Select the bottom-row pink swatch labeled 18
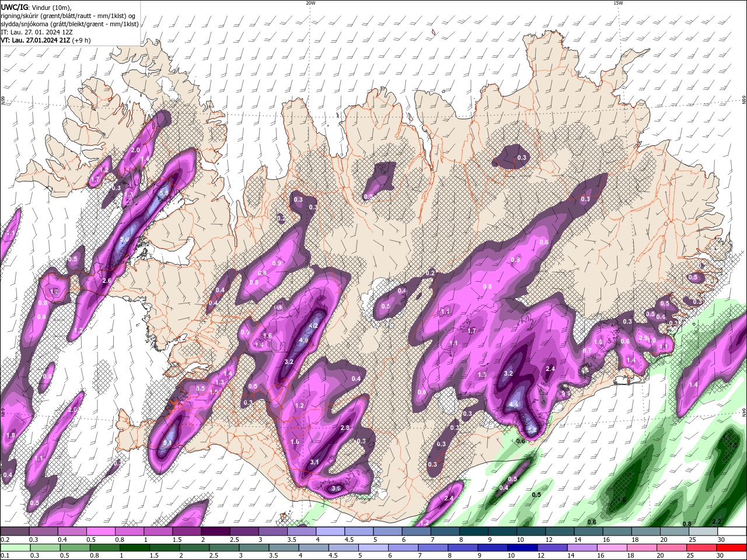The width and height of the screenshot is (747, 560). tap(642, 547)
